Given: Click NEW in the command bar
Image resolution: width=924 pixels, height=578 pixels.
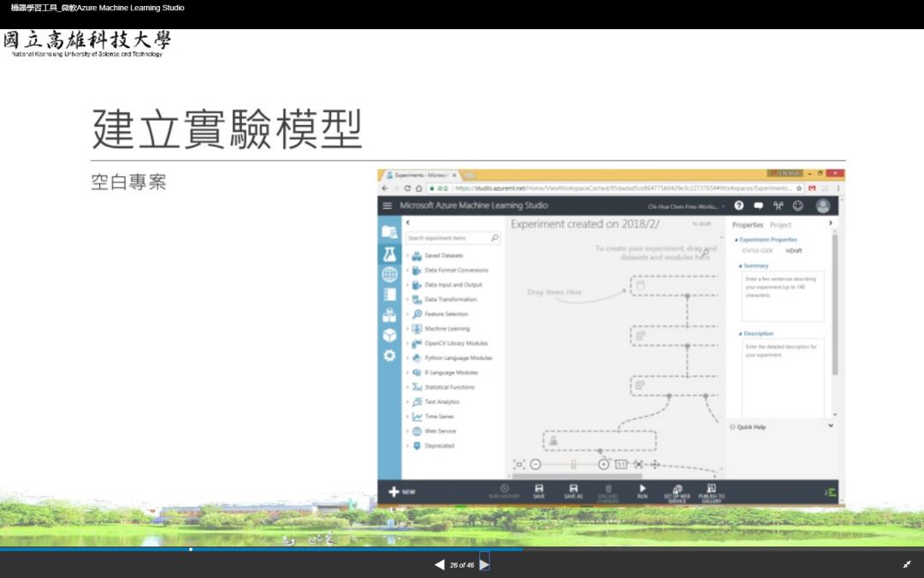Looking at the screenshot, I should 402,492.
